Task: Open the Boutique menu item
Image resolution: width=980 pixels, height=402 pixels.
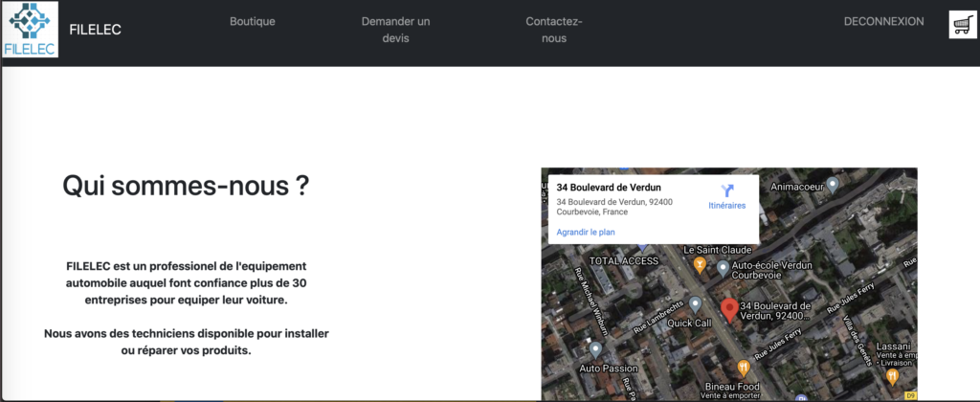Action: coord(253,21)
